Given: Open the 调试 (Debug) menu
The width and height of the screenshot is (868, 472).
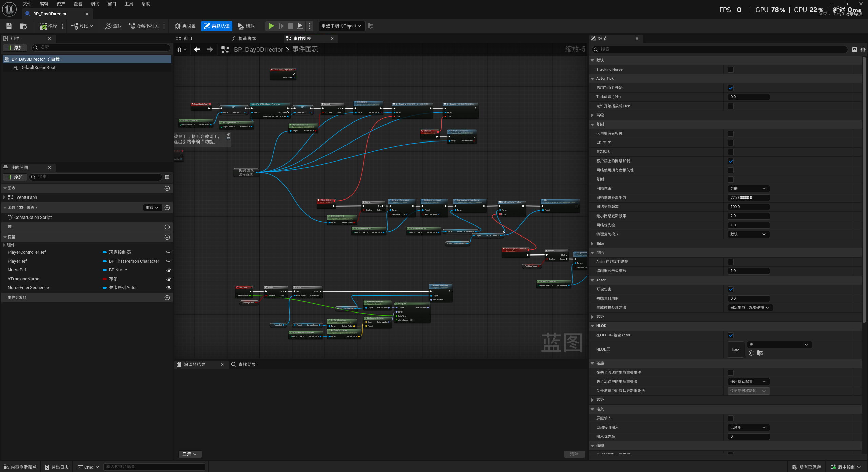Looking at the screenshot, I should tap(95, 4).
